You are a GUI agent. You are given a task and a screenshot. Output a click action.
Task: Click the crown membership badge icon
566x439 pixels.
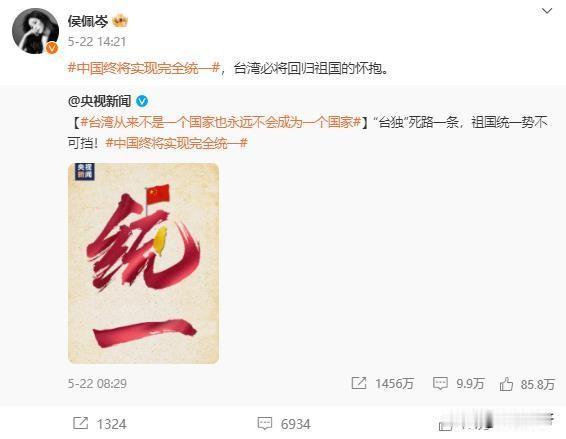pos(120,21)
